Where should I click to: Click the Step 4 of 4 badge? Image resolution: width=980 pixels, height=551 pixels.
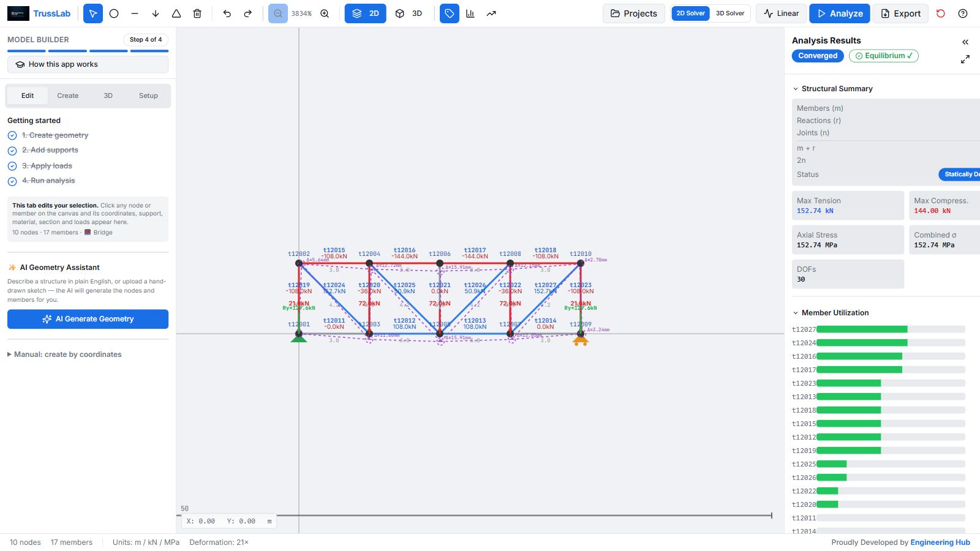coord(146,39)
